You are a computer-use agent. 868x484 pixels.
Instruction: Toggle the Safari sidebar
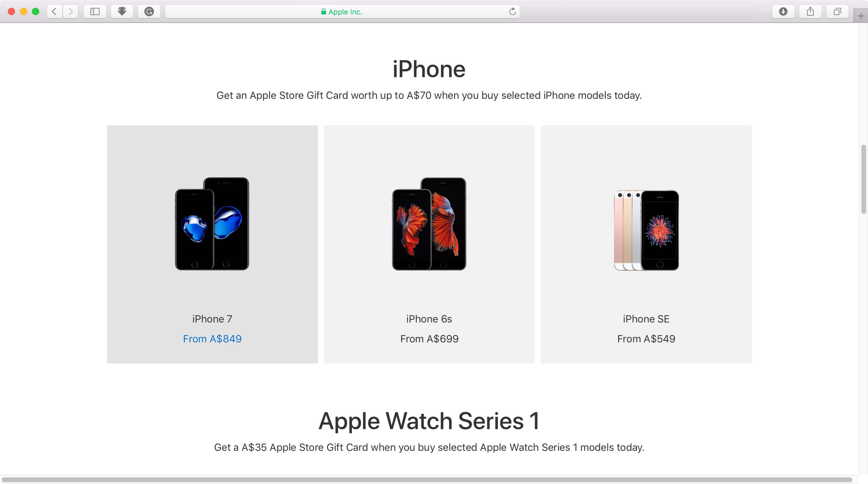pyautogui.click(x=95, y=11)
